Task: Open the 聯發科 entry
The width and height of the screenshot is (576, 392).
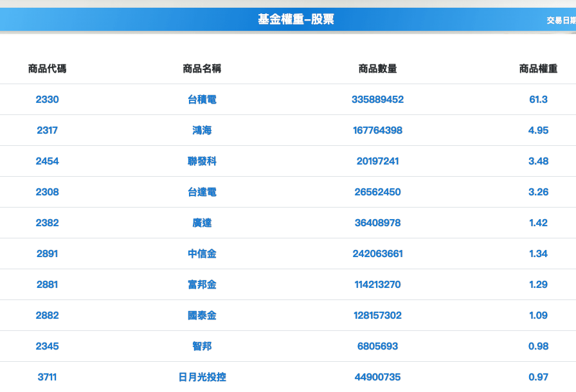Action: 202,161
